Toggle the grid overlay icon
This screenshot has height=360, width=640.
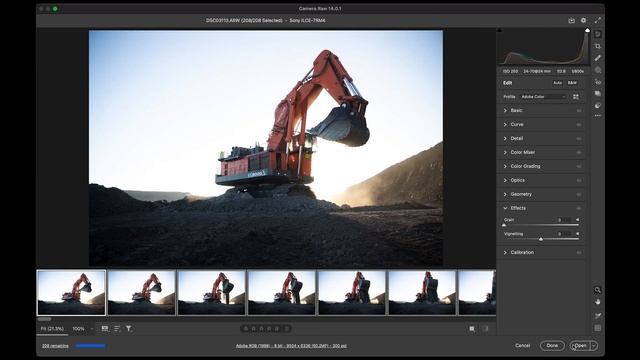(x=598, y=328)
